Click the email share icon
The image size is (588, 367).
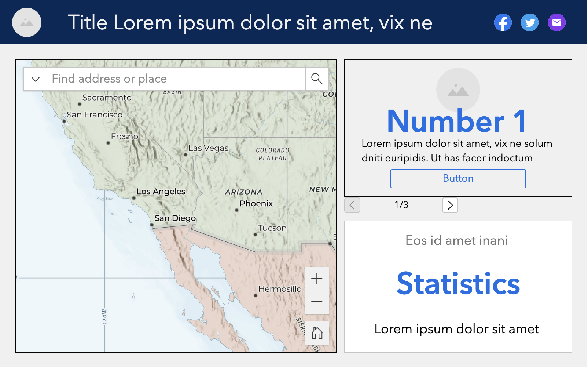tap(556, 23)
